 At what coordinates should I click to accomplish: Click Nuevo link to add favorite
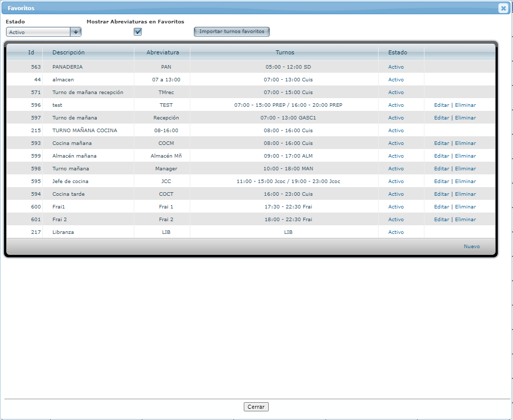tap(471, 247)
